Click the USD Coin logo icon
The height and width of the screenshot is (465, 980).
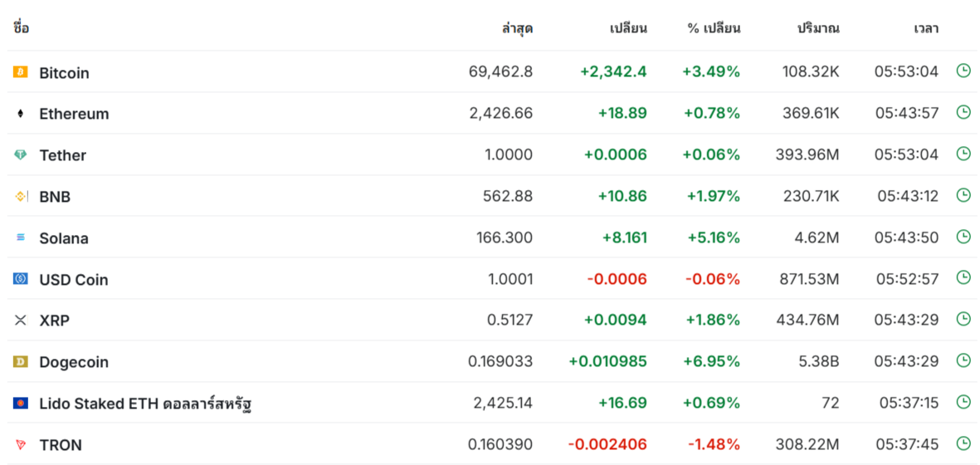tap(21, 279)
